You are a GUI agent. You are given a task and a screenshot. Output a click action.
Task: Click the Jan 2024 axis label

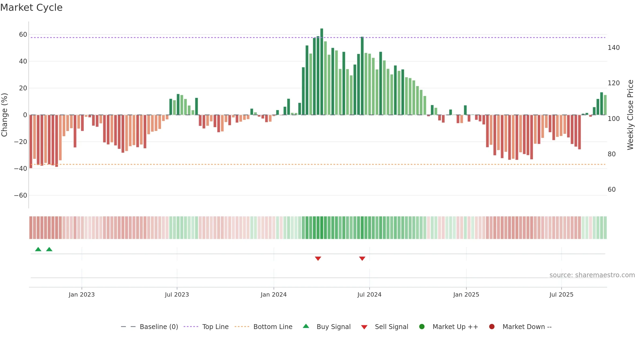coord(274,294)
